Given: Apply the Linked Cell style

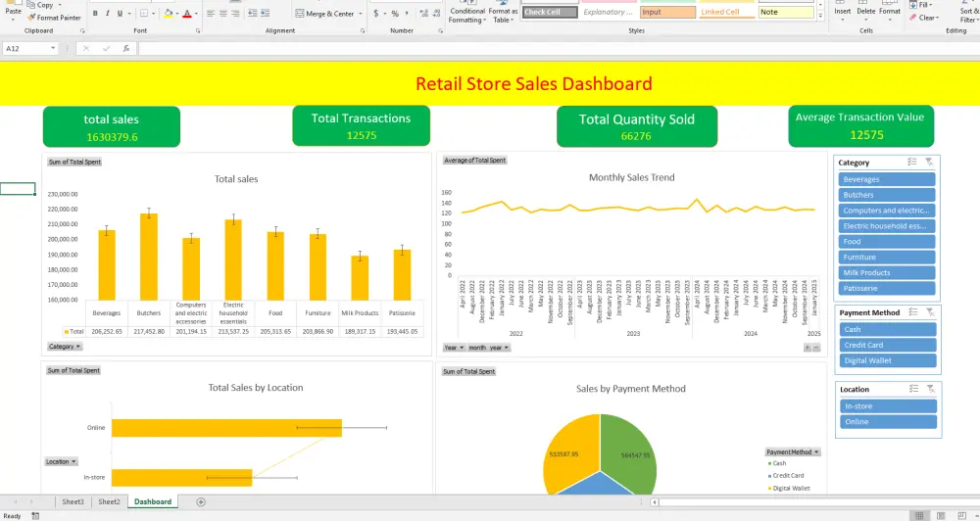Looking at the screenshot, I should click(726, 12).
